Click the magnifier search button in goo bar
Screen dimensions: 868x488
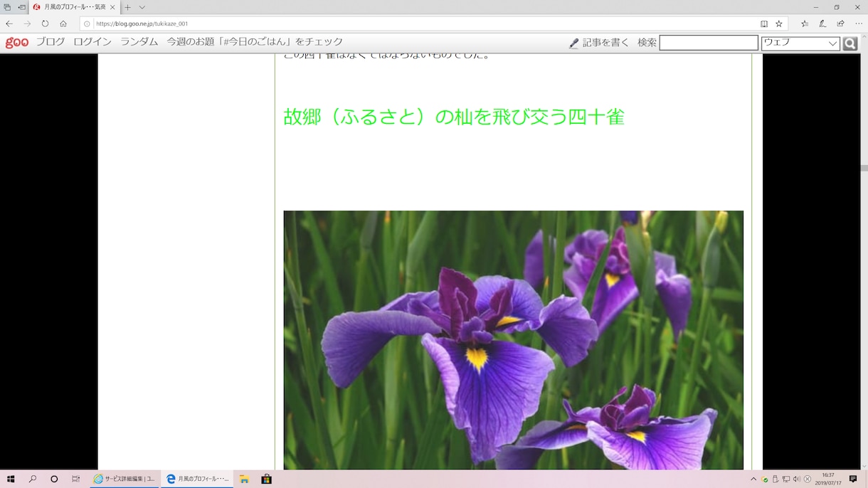(x=850, y=43)
